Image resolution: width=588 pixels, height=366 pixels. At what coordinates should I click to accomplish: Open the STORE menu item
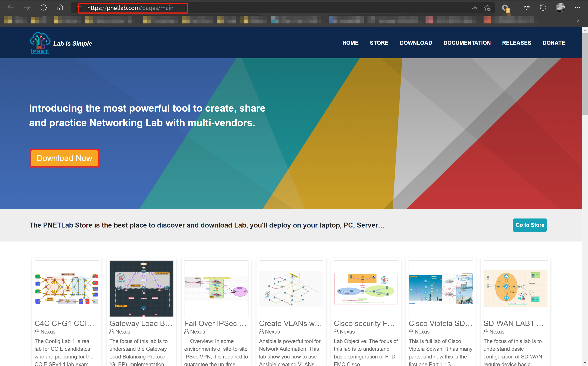[x=379, y=43]
